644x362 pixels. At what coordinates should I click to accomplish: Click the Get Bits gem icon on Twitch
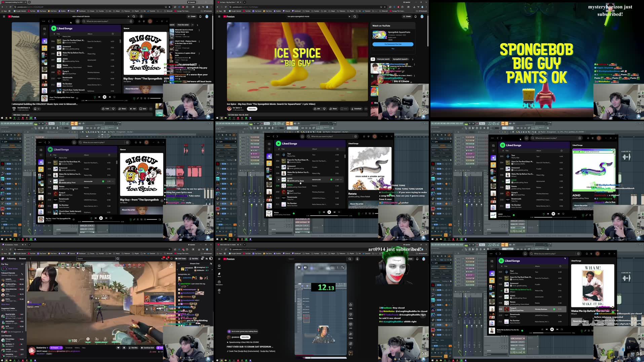click(x=130, y=348)
